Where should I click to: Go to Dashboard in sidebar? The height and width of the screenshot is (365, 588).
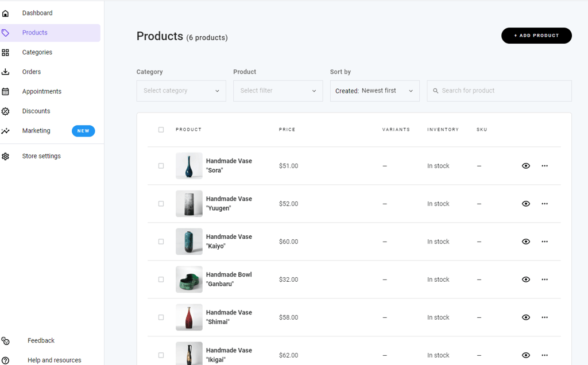[x=37, y=13]
